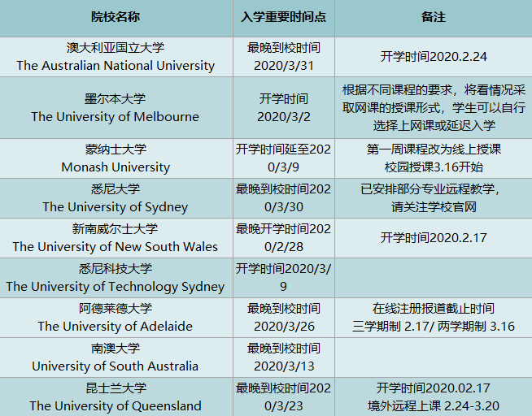
Task: Click the note 境外远程上课 2.24-3.20
Action: [x=434, y=406]
